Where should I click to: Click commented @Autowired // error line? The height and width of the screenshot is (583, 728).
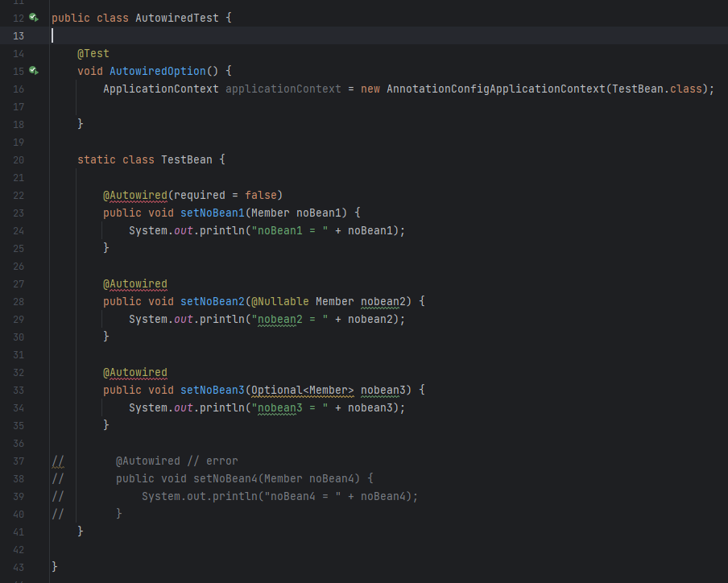tap(176, 461)
